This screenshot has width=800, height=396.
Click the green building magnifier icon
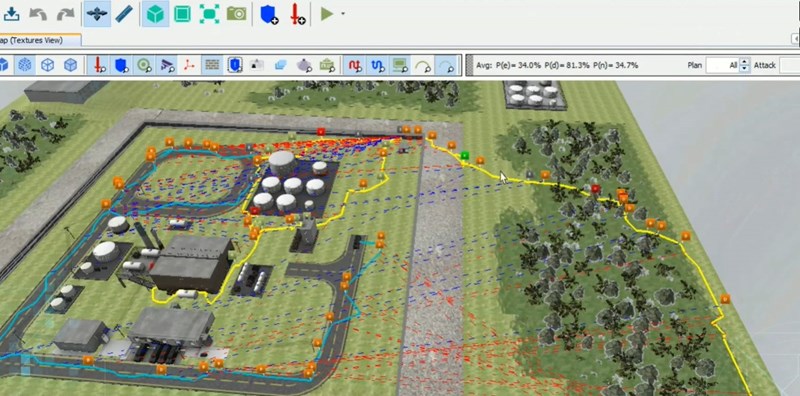pos(327,65)
